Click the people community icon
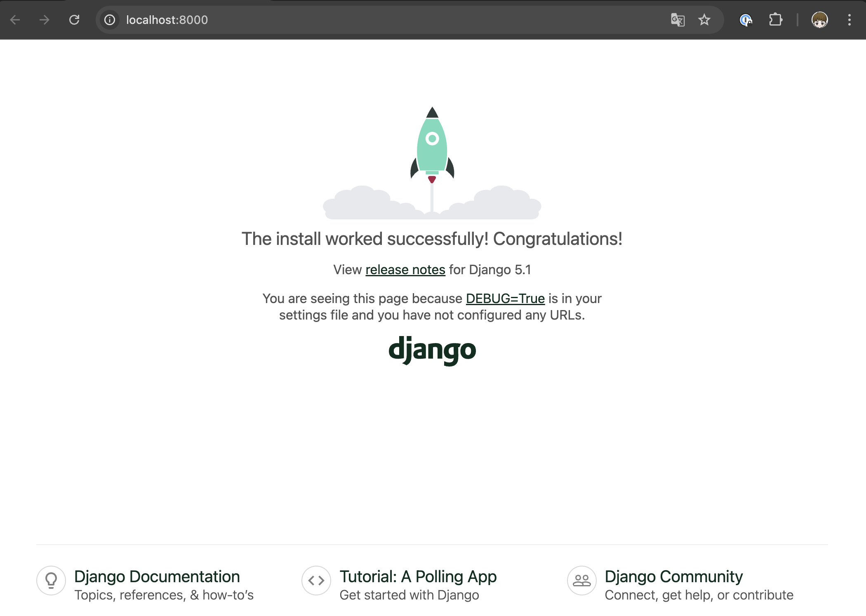This screenshot has height=616, width=866. point(581,580)
